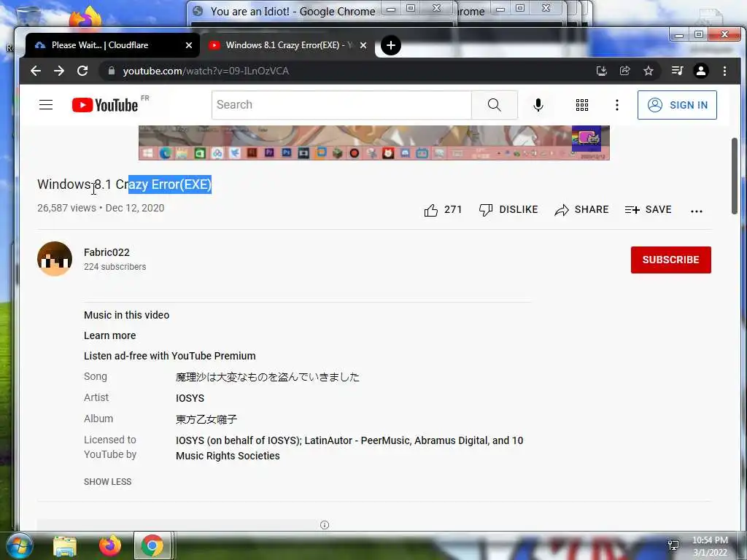Image resolution: width=747 pixels, height=560 pixels.
Task: Open the Windows Start orb
Action: (19, 545)
